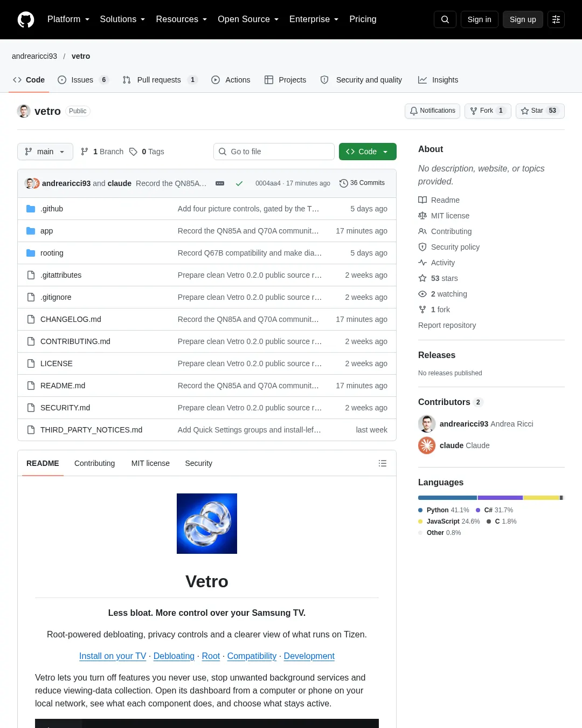Click the Vetro logo image in README
Image resolution: width=582 pixels, height=728 pixels.
(207, 524)
